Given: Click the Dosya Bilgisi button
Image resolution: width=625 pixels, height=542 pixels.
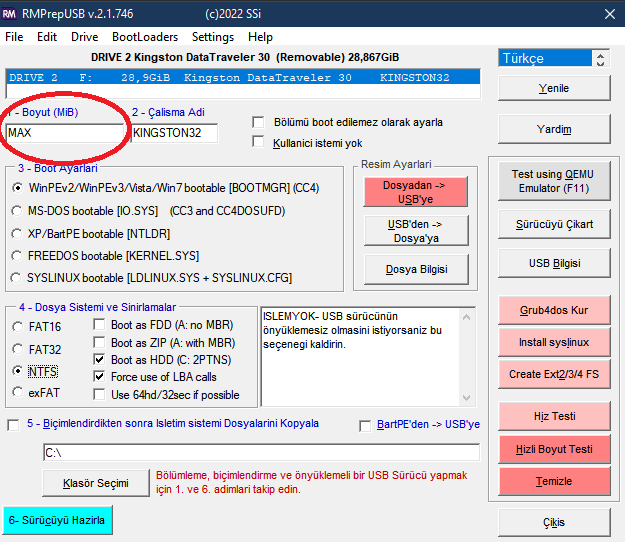Looking at the screenshot, I should (416, 269).
